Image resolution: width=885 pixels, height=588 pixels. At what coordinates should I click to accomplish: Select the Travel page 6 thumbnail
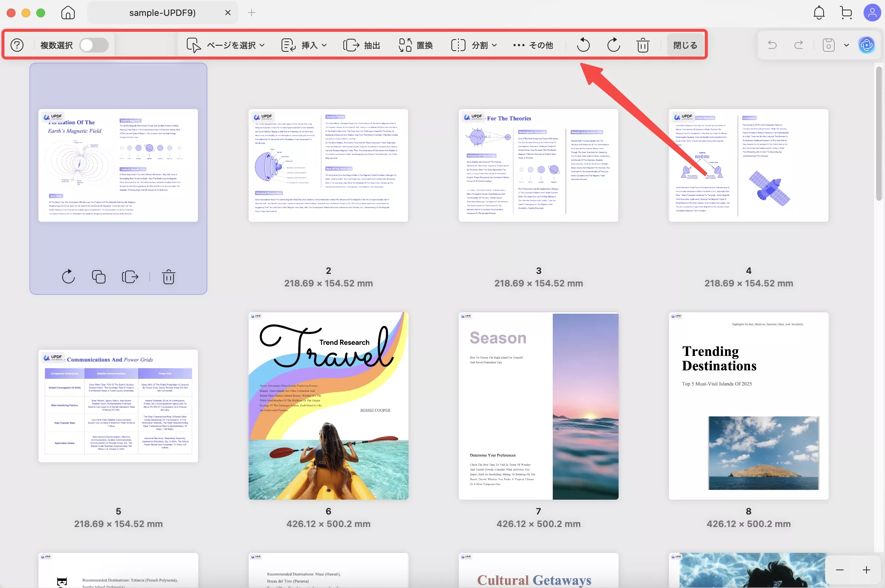(x=328, y=406)
